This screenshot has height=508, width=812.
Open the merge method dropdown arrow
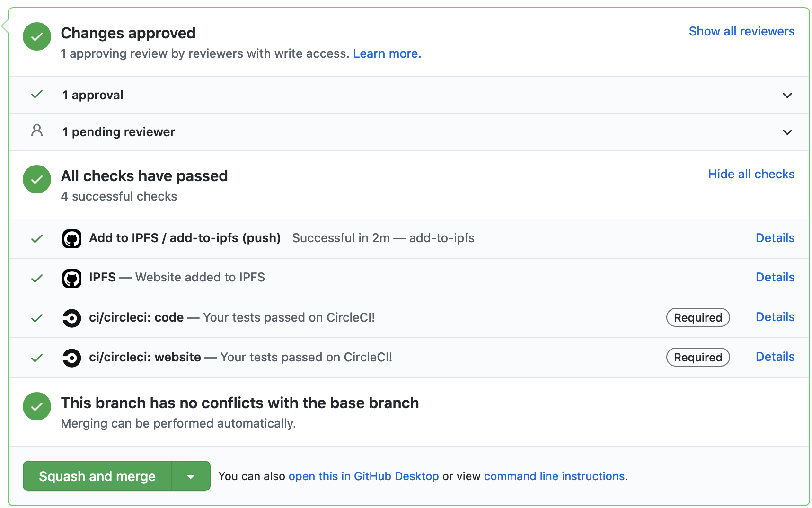tap(191, 476)
